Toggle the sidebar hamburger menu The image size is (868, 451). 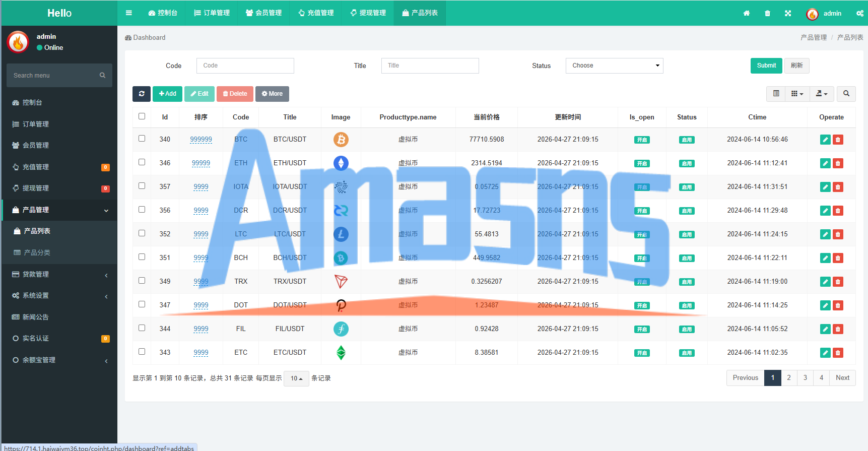(129, 13)
